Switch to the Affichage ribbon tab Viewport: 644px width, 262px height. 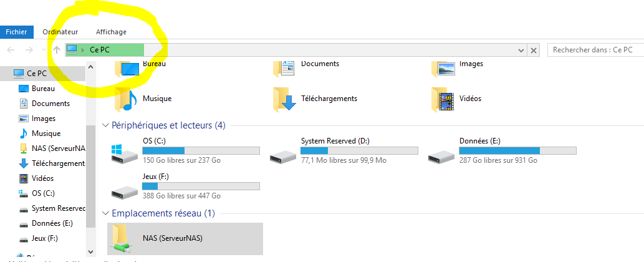click(111, 32)
